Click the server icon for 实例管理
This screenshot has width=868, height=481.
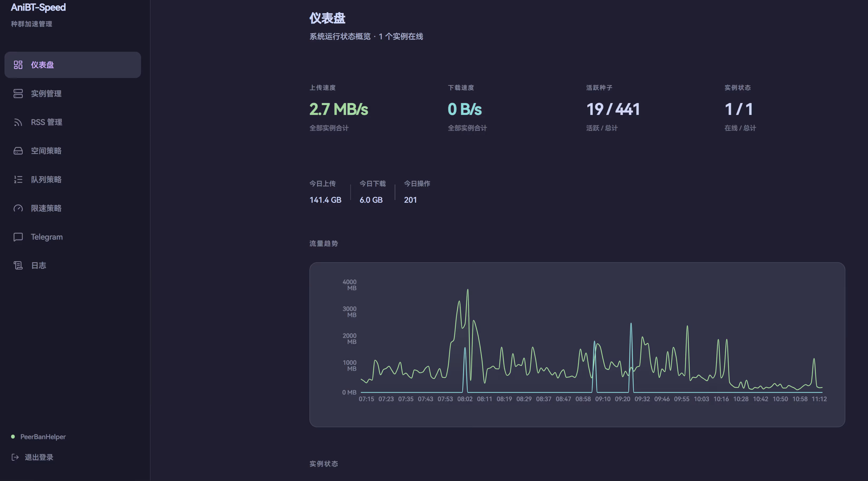(x=18, y=94)
